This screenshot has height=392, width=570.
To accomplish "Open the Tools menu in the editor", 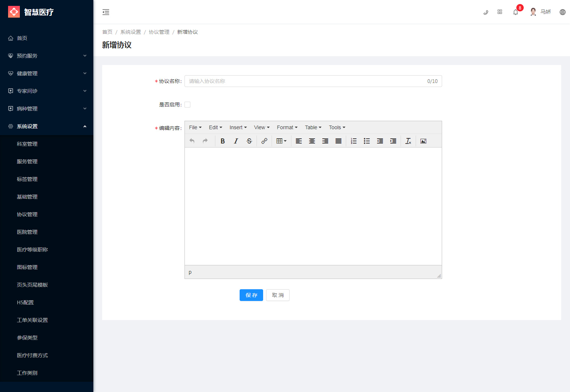I will [337, 127].
